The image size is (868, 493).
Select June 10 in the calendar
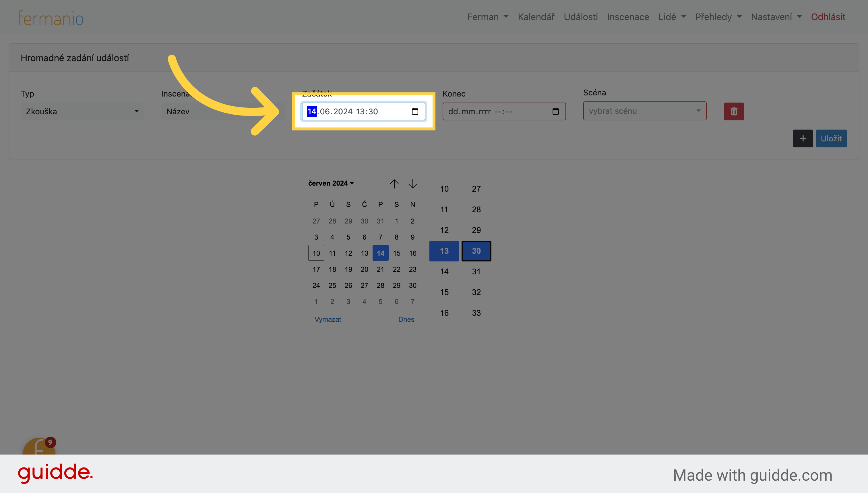[x=316, y=253]
